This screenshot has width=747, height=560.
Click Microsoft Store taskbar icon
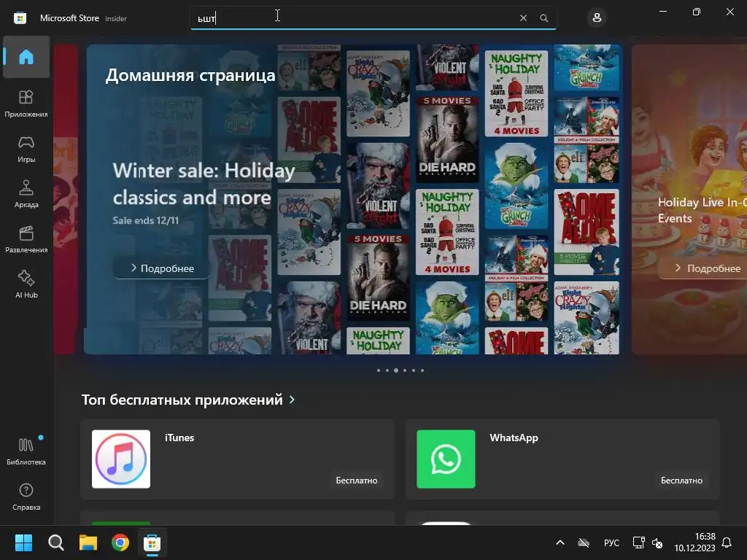tap(152, 542)
